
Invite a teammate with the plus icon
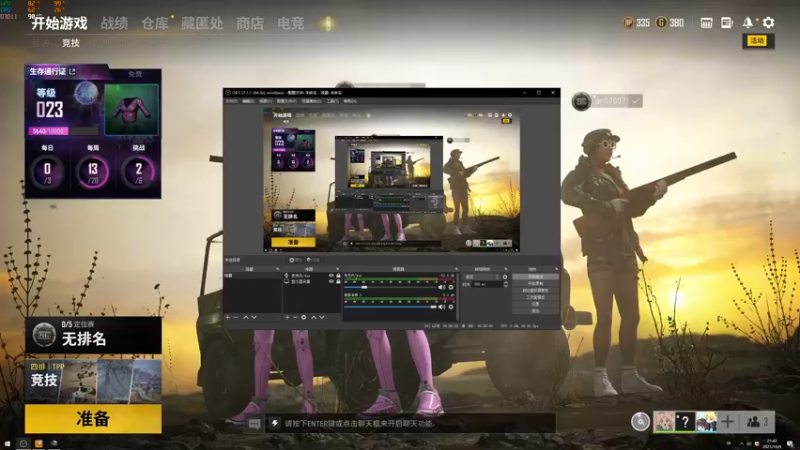(727, 422)
